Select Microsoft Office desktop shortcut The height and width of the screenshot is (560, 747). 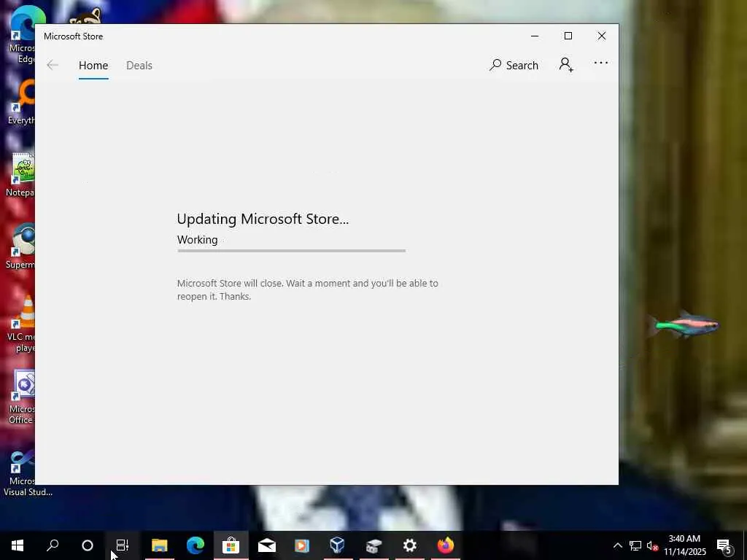(x=21, y=396)
